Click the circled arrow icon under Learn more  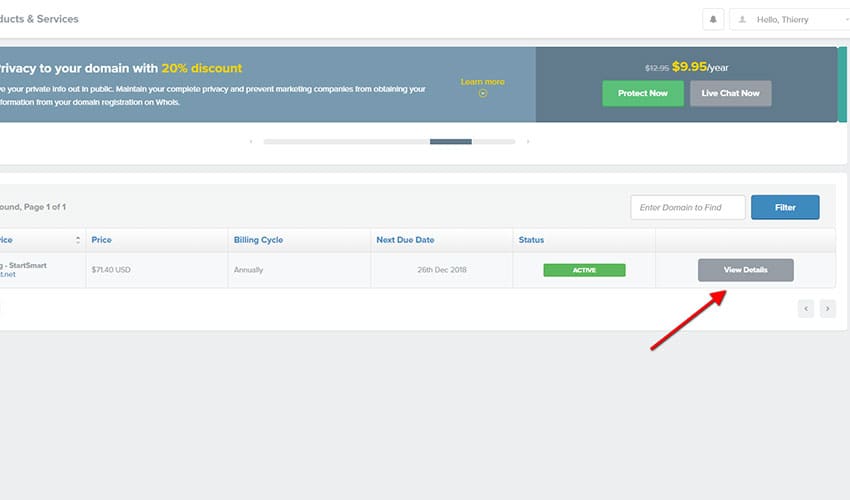point(483,93)
